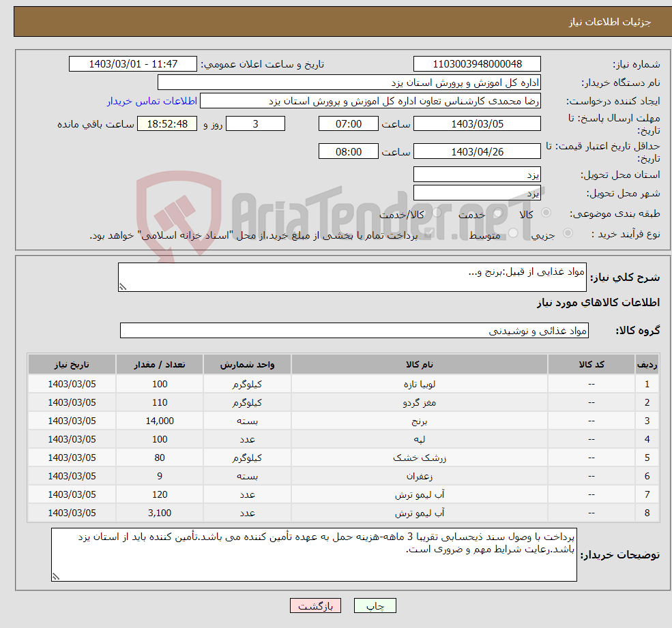The width and height of the screenshot is (672, 628).
Task: Click the buyer organization name field
Action: [x=349, y=83]
